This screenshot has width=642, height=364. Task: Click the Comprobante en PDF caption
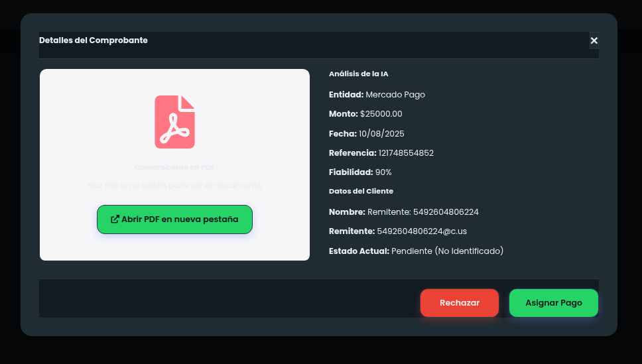(174, 168)
